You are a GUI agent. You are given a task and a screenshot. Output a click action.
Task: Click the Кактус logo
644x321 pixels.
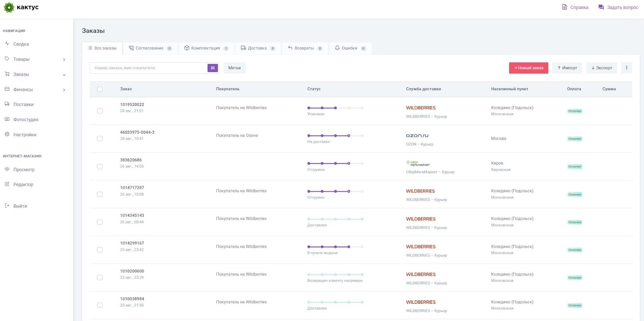21,7
